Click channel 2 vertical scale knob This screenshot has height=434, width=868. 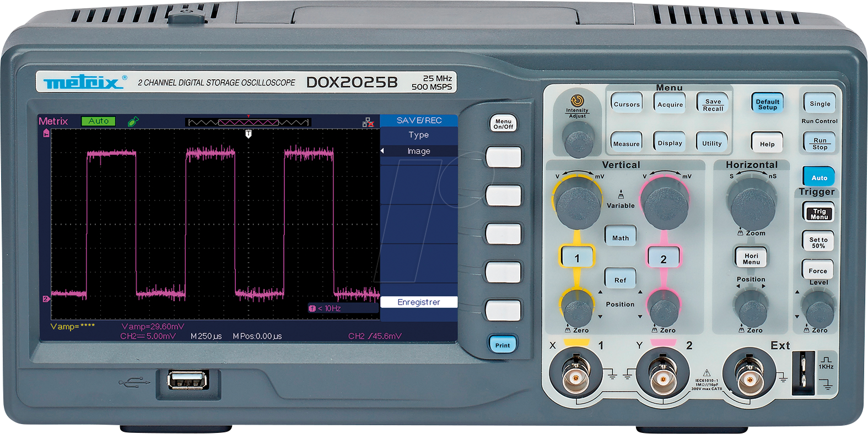click(x=665, y=202)
